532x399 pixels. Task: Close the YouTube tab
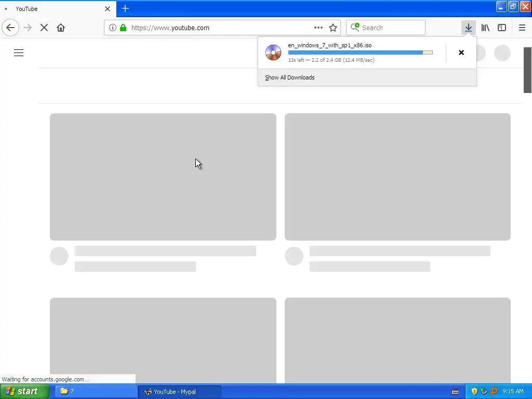[x=108, y=9]
